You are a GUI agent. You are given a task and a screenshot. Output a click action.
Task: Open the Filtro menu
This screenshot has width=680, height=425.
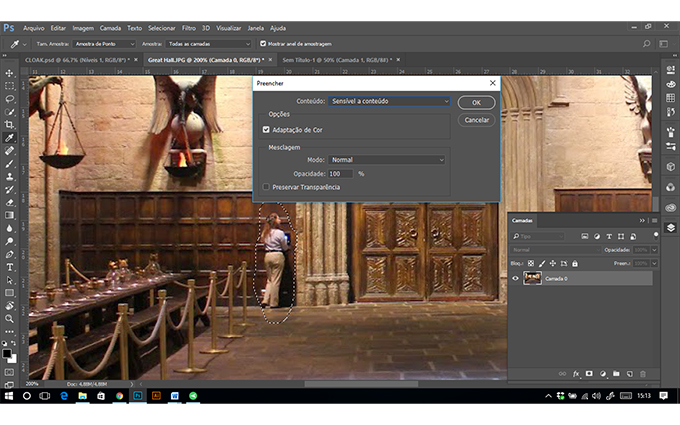[x=189, y=28]
